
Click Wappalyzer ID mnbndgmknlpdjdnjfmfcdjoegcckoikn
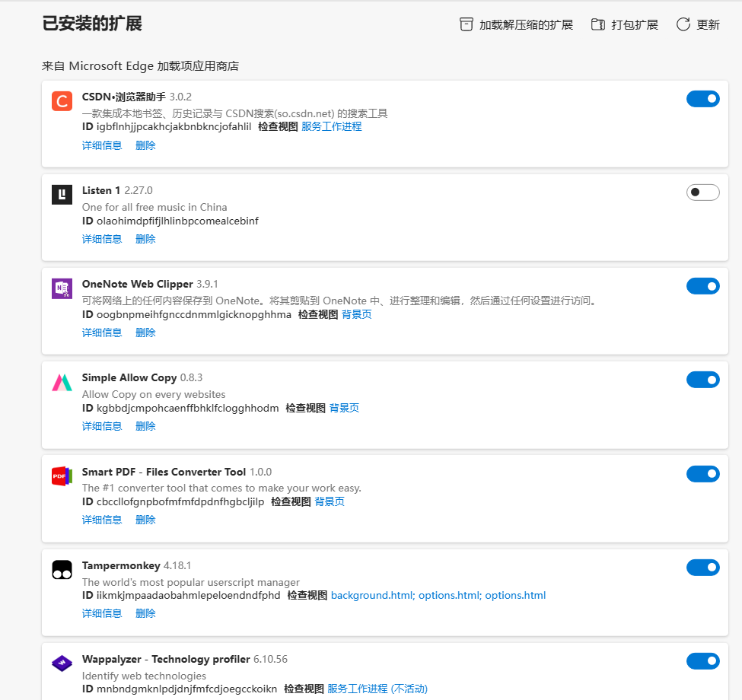click(186, 689)
